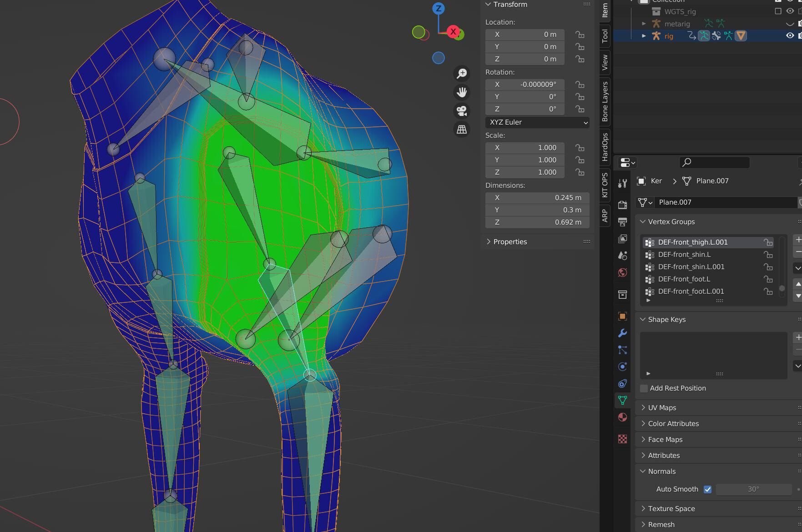Expand the metarig outliner entry
This screenshot has width=802, height=532.
643,24
